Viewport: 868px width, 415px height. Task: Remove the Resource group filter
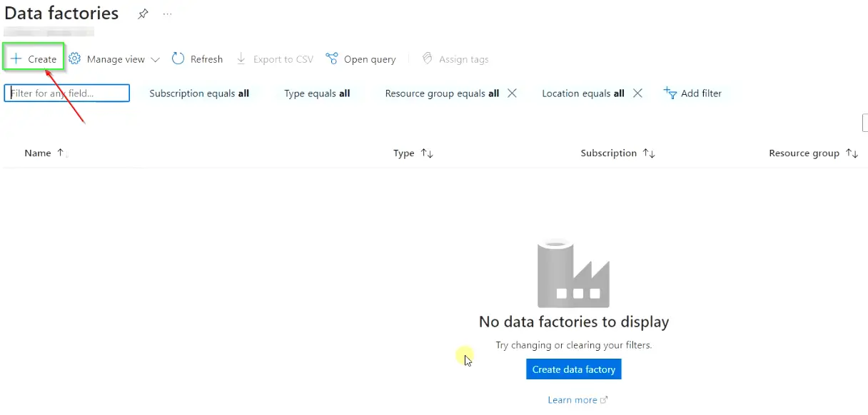point(512,93)
